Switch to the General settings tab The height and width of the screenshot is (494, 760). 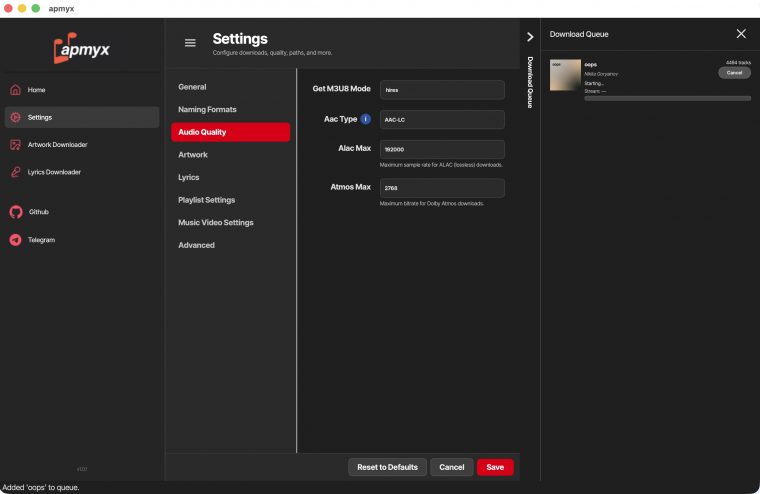click(x=192, y=87)
